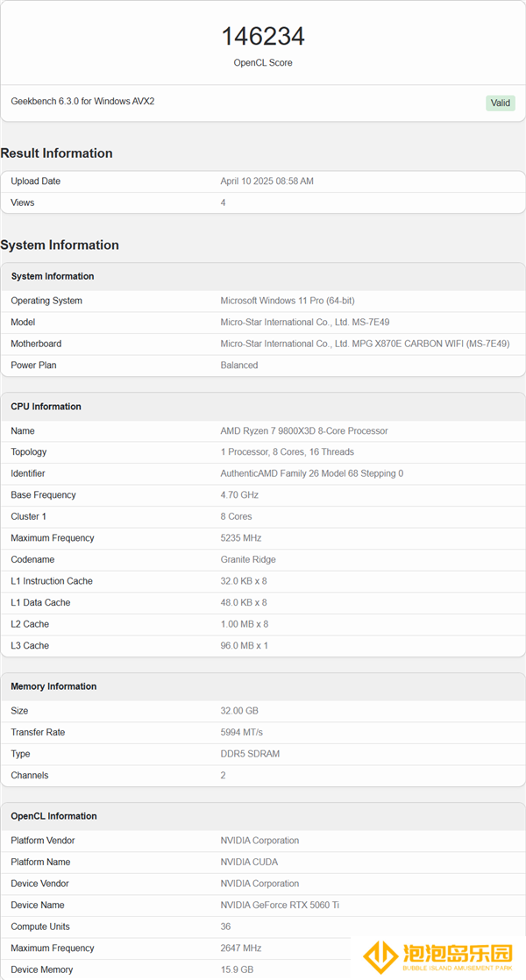Viewport: 526px width, 980px height.
Task: Click the 'Microsoft Windows 11 Pro (64-bit)' value
Action: (288, 301)
